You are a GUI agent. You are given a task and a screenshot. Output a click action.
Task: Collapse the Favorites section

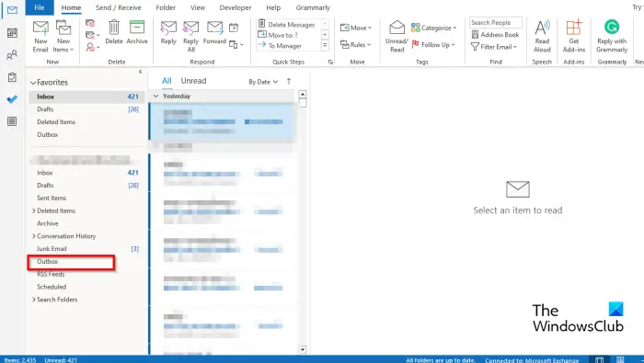point(33,83)
